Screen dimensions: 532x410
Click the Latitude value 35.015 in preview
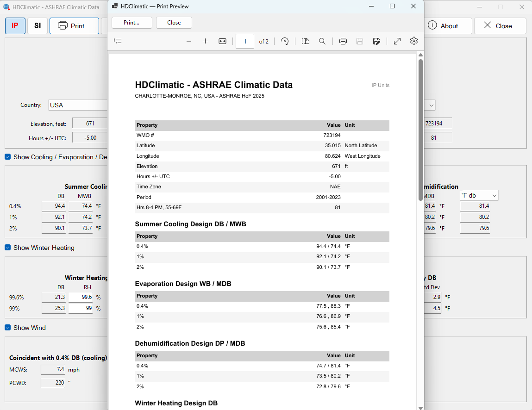332,145
